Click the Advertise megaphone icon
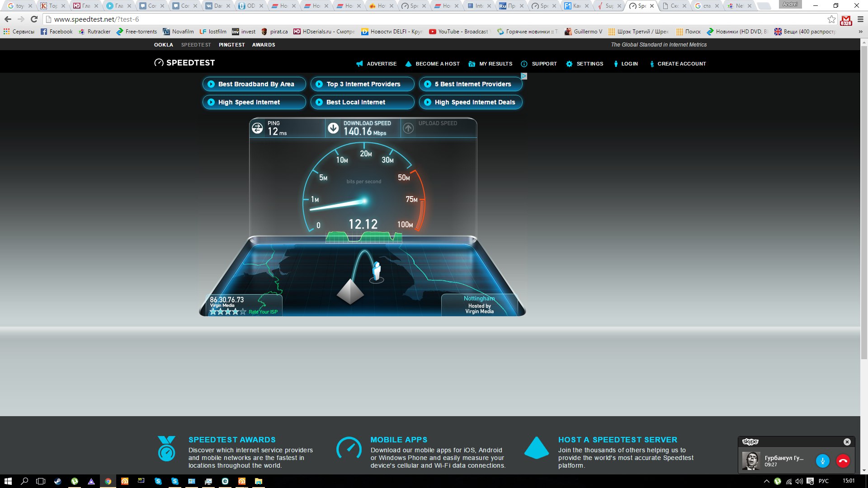 359,64
